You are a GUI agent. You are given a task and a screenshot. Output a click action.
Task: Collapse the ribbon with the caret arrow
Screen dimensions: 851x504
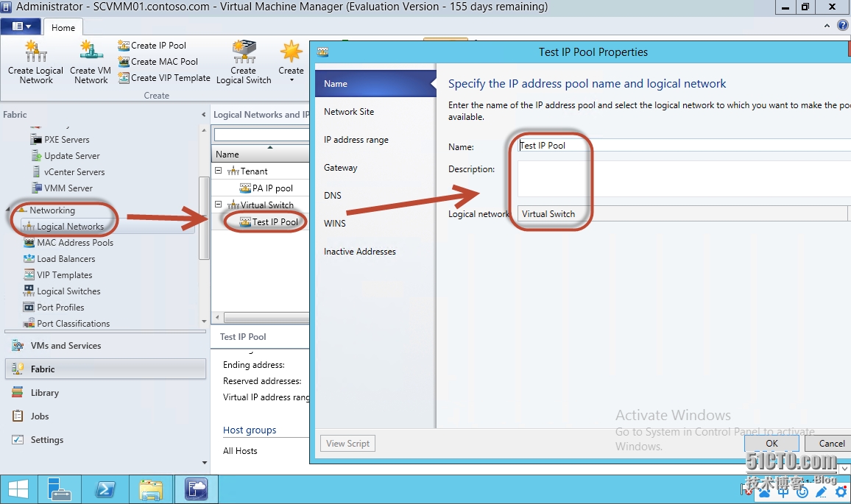click(x=827, y=26)
